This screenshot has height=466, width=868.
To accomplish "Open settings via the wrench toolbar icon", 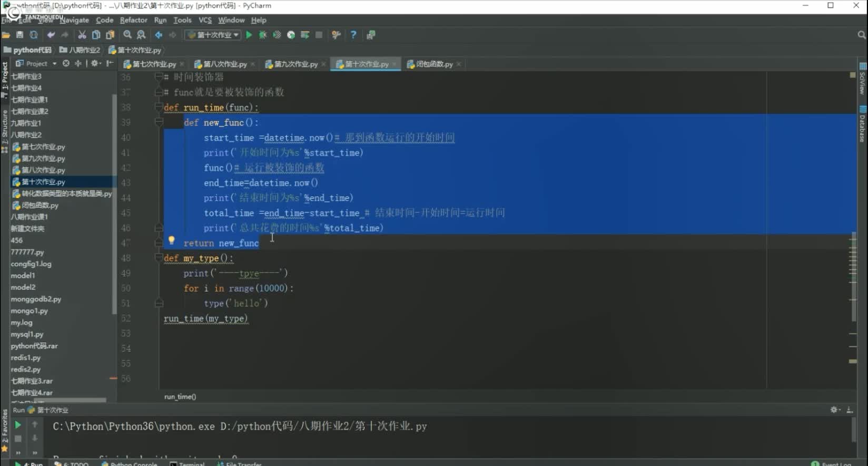I will coord(336,35).
